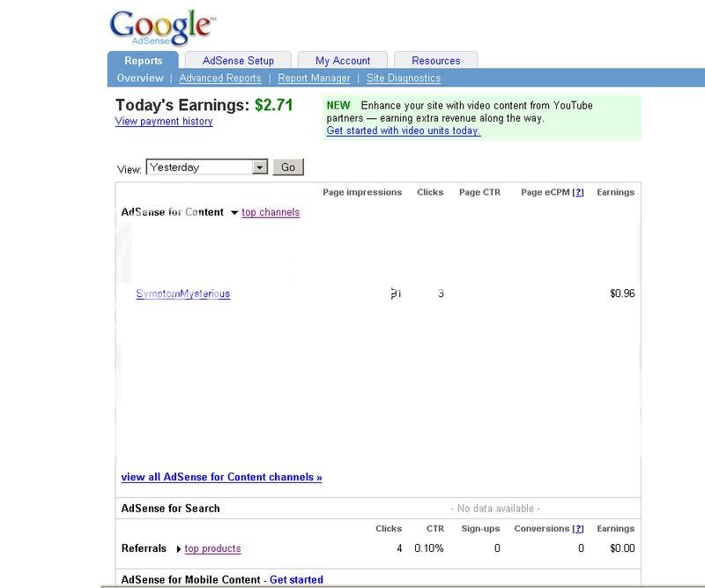The image size is (705, 588).
Task: Open the SymptomMysterious channel link
Action: 183,294
